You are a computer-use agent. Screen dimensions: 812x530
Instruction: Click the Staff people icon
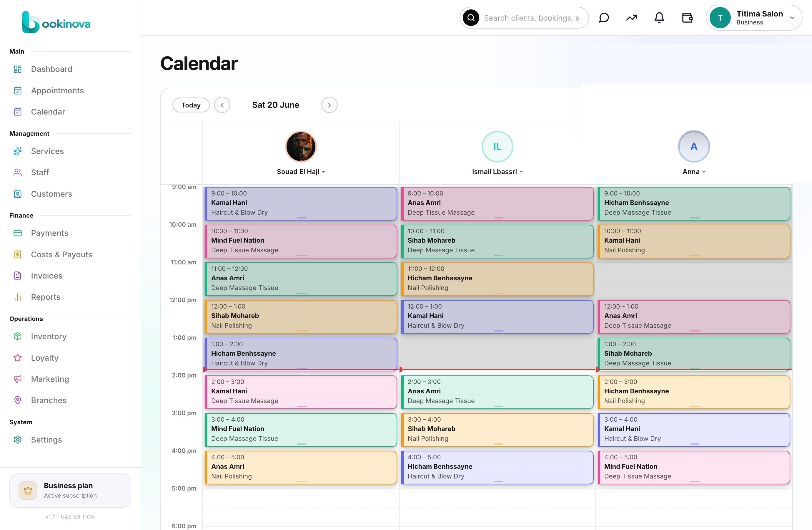17,173
